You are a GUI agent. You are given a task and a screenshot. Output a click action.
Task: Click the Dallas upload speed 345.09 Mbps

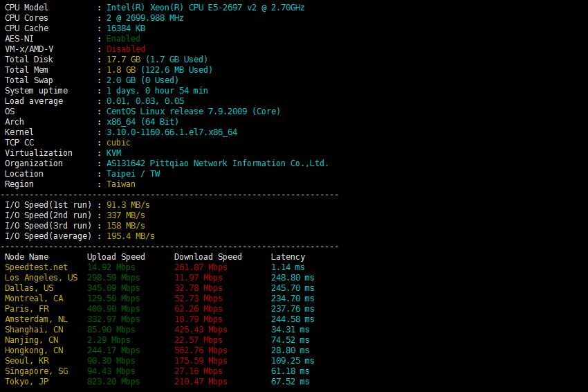point(113,288)
